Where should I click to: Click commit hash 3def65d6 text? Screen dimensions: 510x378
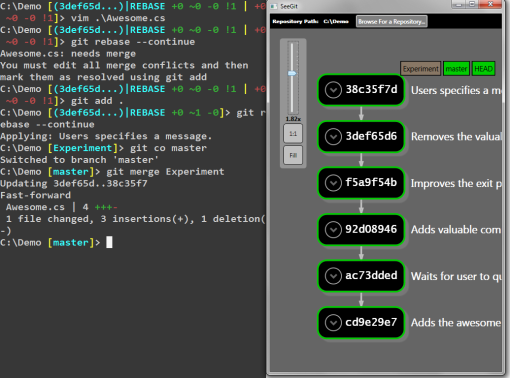tap(371, 136)
